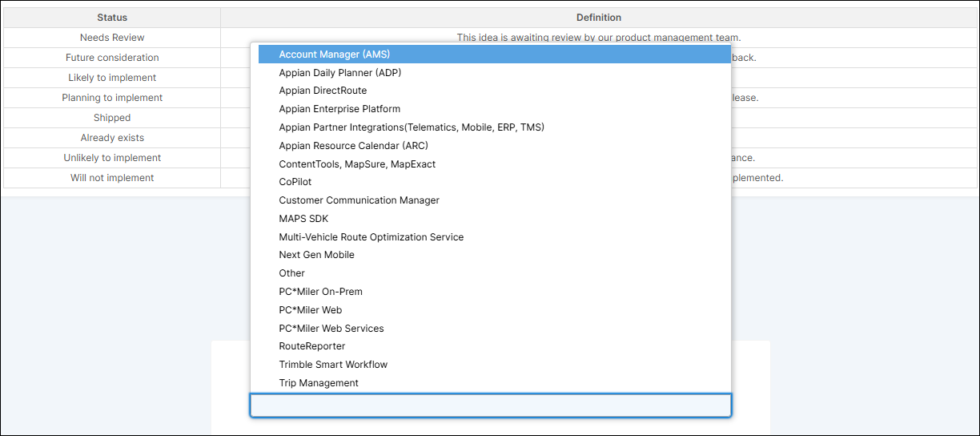
Task: Select Trip Management at list bottom
Action: 319,383
